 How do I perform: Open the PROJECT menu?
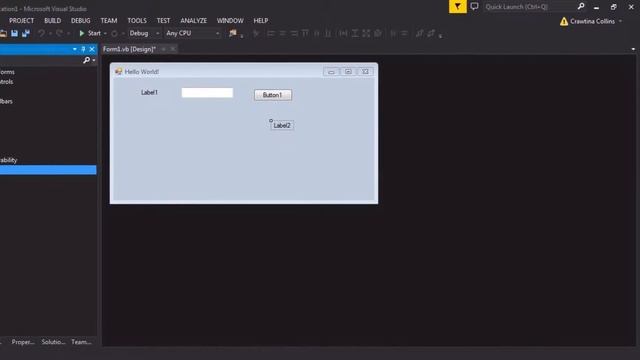(x=22, y=20)
